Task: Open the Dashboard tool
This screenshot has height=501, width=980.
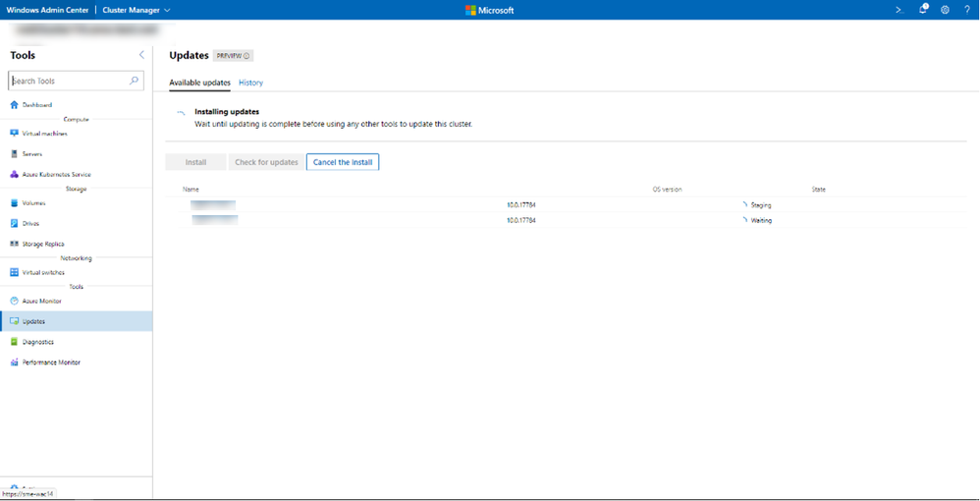Action: pyautogui.click(x=37, y=105)
